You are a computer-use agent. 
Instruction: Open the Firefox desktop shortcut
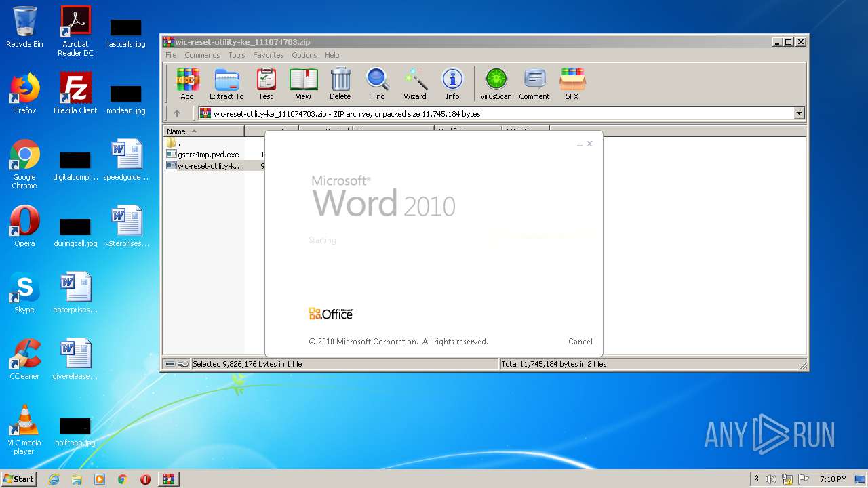(24, 94)
